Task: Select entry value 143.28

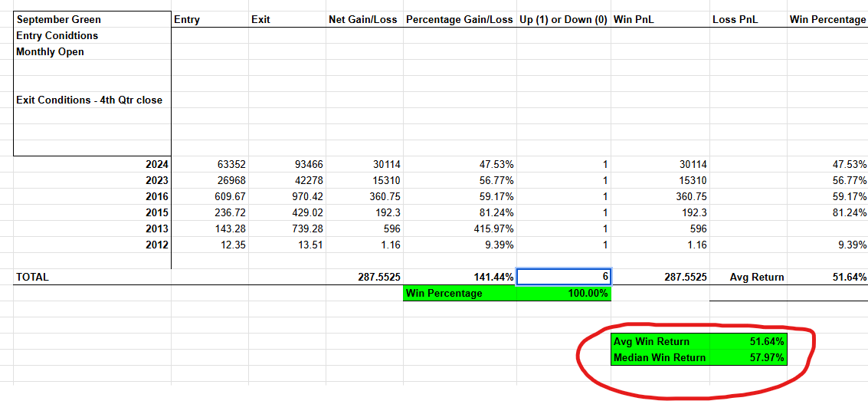Action: [x=210, y=228]
